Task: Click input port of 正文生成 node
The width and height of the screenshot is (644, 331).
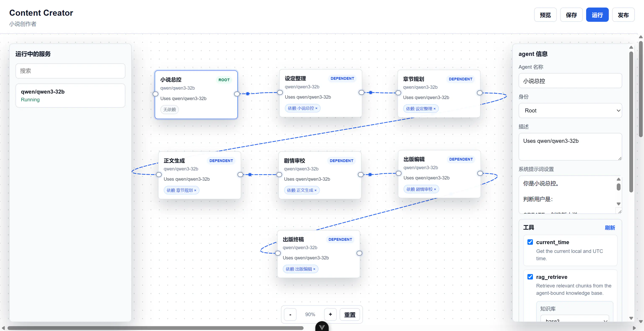Action: point(159,175)
